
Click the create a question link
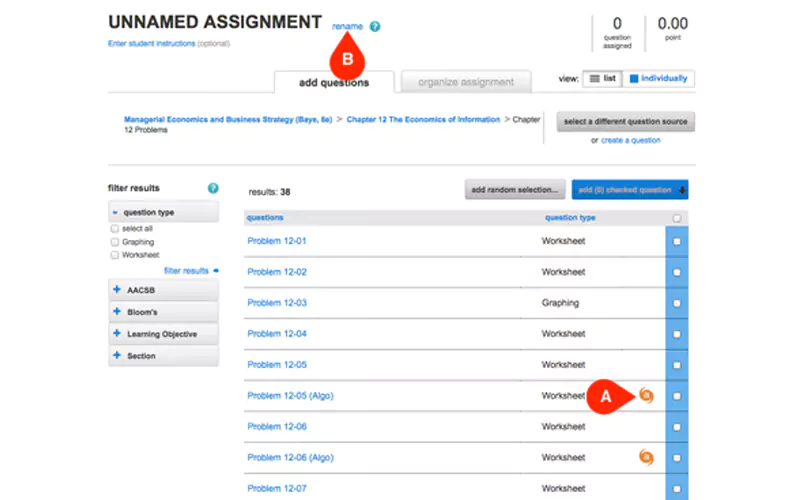point(631,140)
